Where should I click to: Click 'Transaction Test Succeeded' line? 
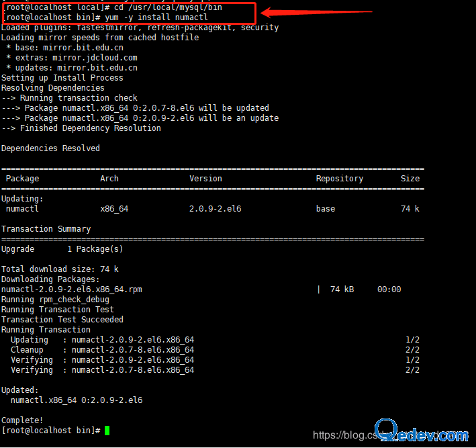click(62, 320)
